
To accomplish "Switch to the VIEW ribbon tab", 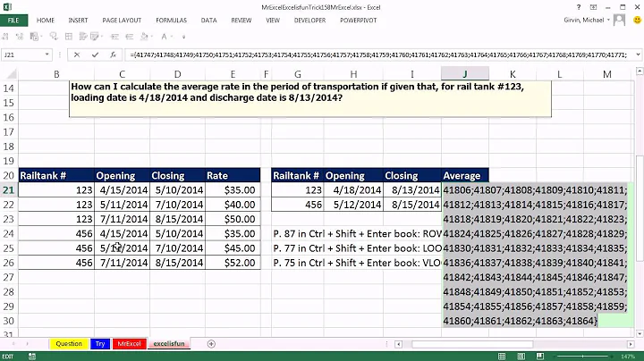I will tap(273, 20).
